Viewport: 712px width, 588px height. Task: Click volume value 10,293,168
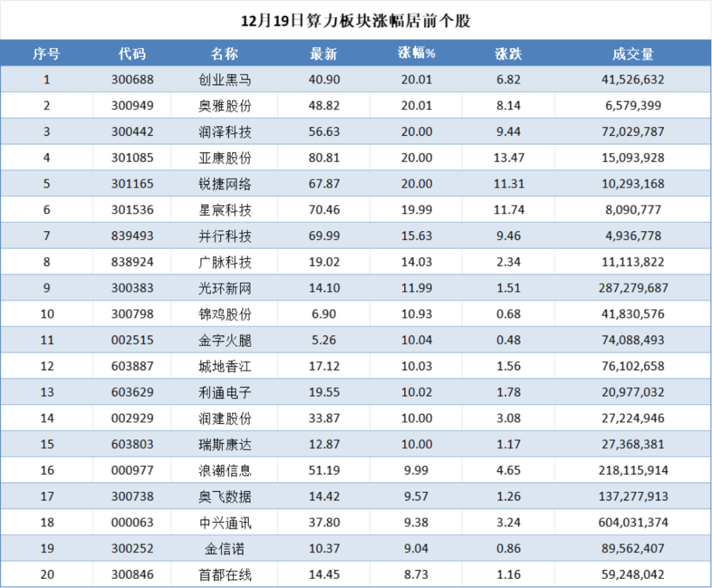tap(633, 185)
